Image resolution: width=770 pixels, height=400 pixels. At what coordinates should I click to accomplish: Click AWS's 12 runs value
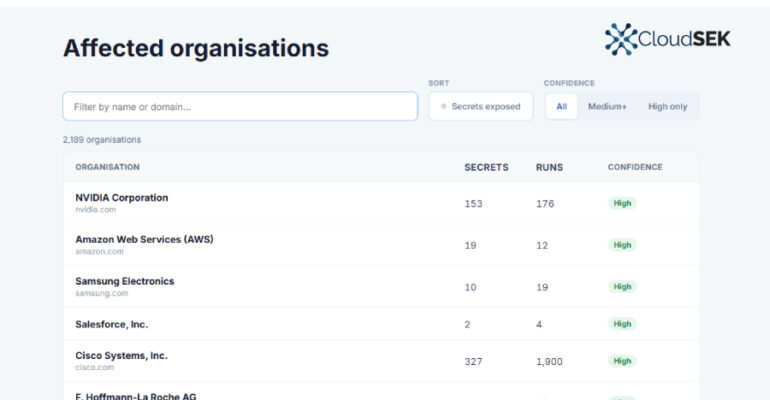click(542, 245)
